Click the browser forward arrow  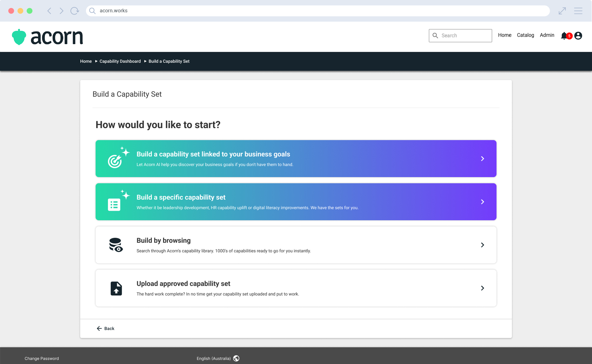click(x=61, y=11)
